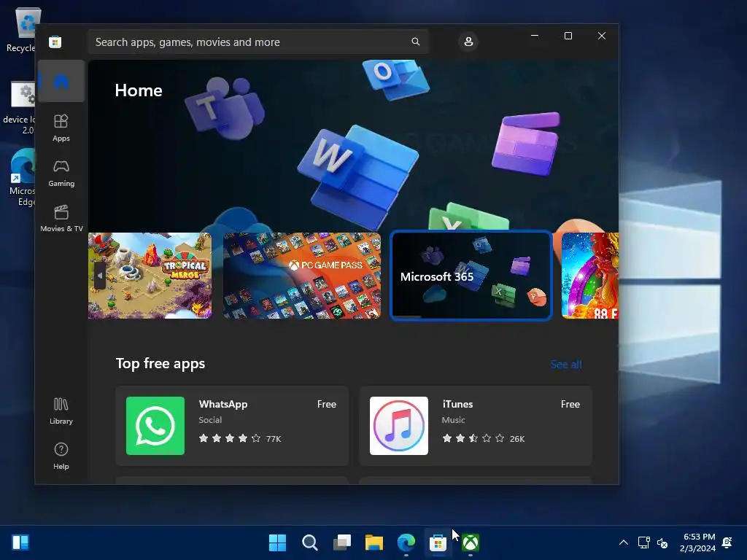Screen dimensions: 747x560
Task: Open the user account profile icon
Action: click(x=468, y=42)
